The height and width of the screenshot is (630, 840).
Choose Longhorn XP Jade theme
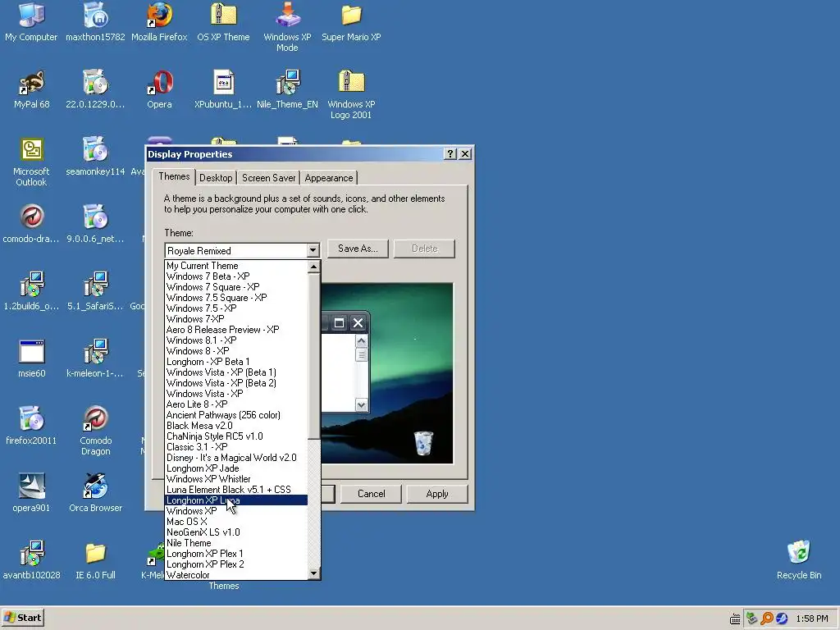[236, 468]
